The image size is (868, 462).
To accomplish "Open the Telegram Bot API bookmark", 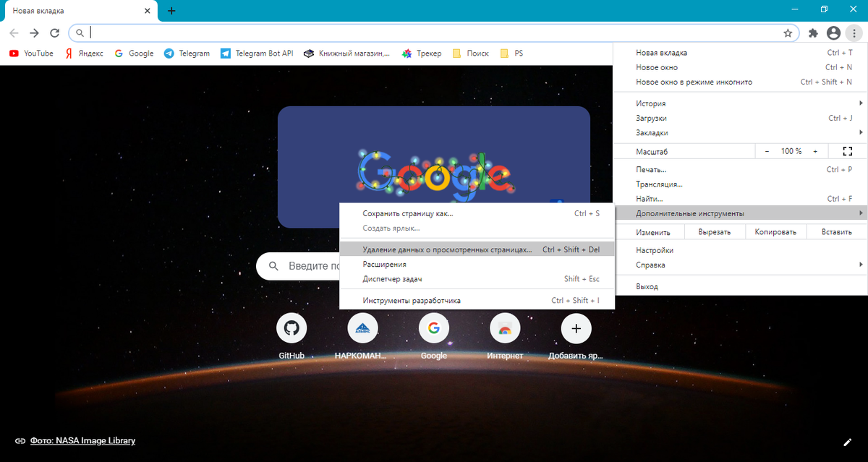I will click(257, 54).
